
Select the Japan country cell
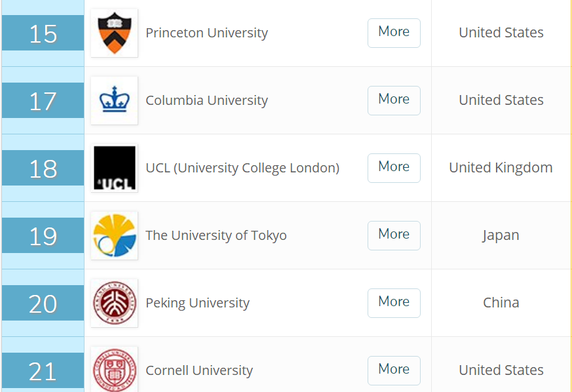point(501,235)
